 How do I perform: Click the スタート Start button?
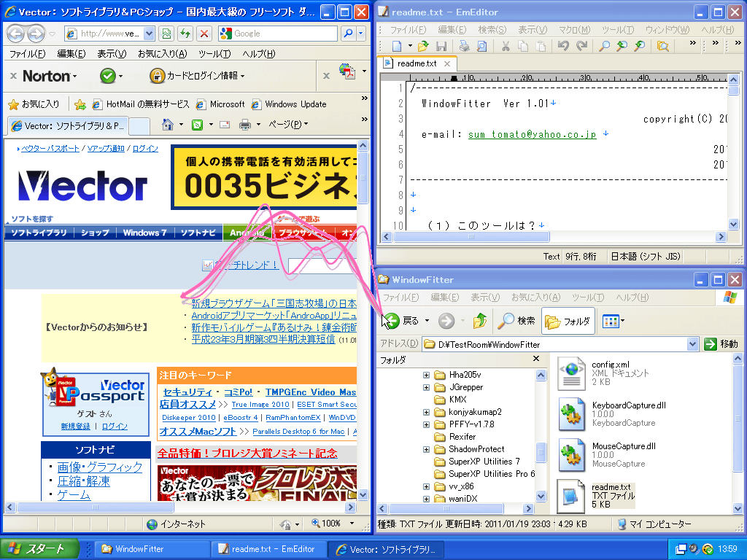click(x=40, y=548)
